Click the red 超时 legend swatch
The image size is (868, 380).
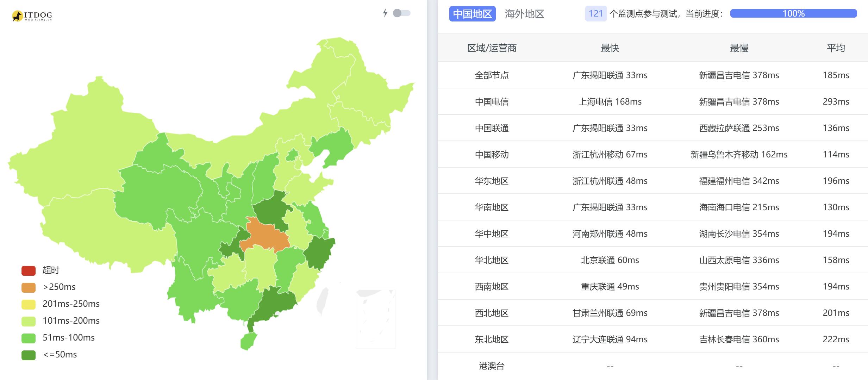tap(29, 270)
